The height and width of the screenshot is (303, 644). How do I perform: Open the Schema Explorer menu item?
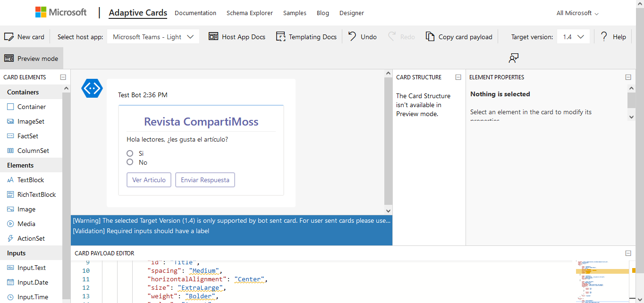click(249, 13)
